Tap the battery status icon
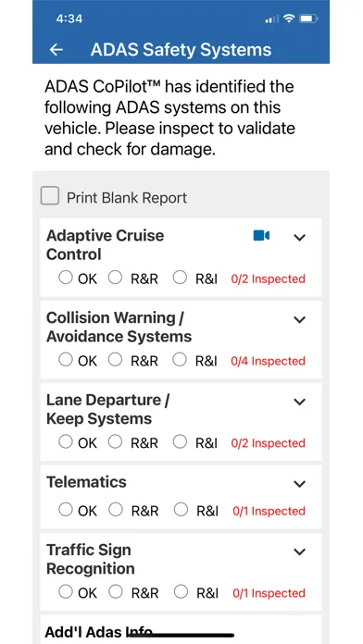 [x=308, y=19]
